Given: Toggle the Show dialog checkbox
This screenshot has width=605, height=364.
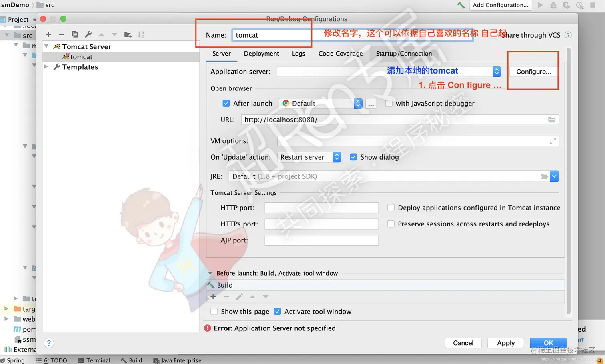Looking at the screenshot, I should [353, 157].
